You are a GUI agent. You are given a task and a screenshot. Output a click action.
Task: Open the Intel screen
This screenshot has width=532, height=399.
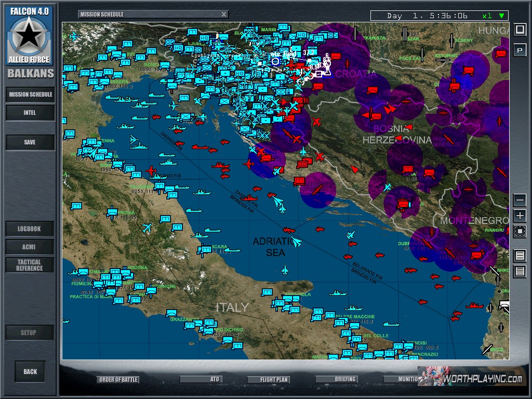pyautogui.click(x=30, y=113)
